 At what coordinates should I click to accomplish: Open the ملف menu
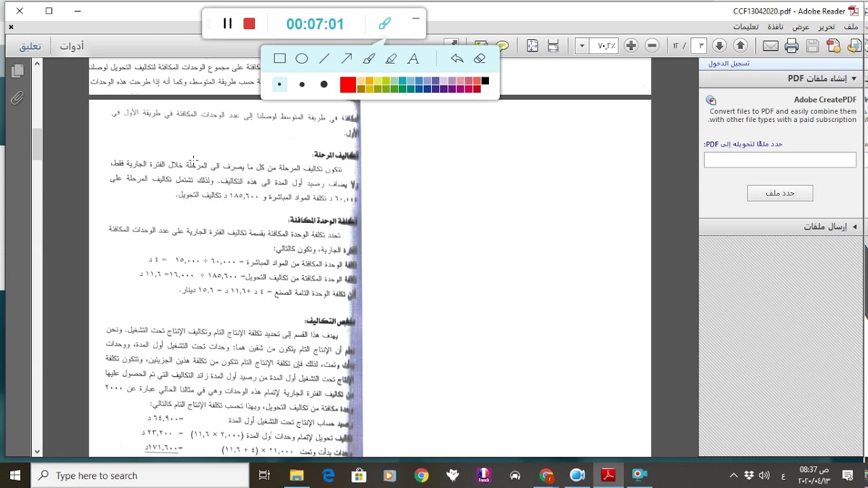851,27
